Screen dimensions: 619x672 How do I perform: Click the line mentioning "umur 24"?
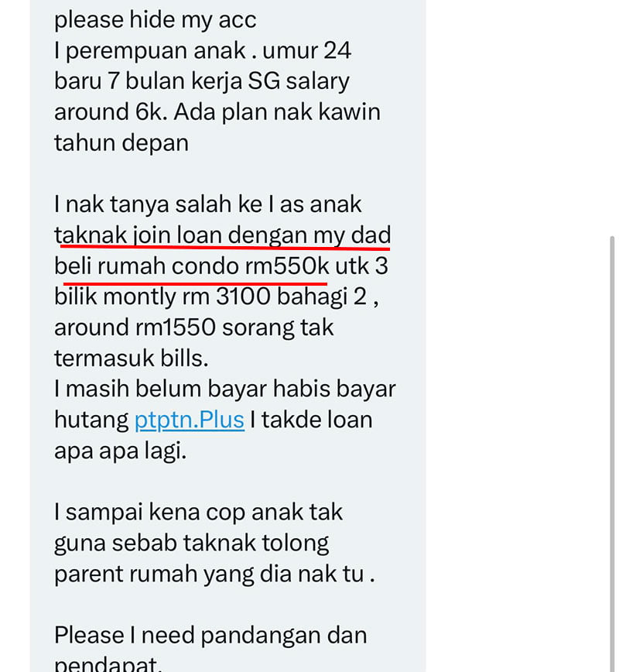(x=203, y=51)
